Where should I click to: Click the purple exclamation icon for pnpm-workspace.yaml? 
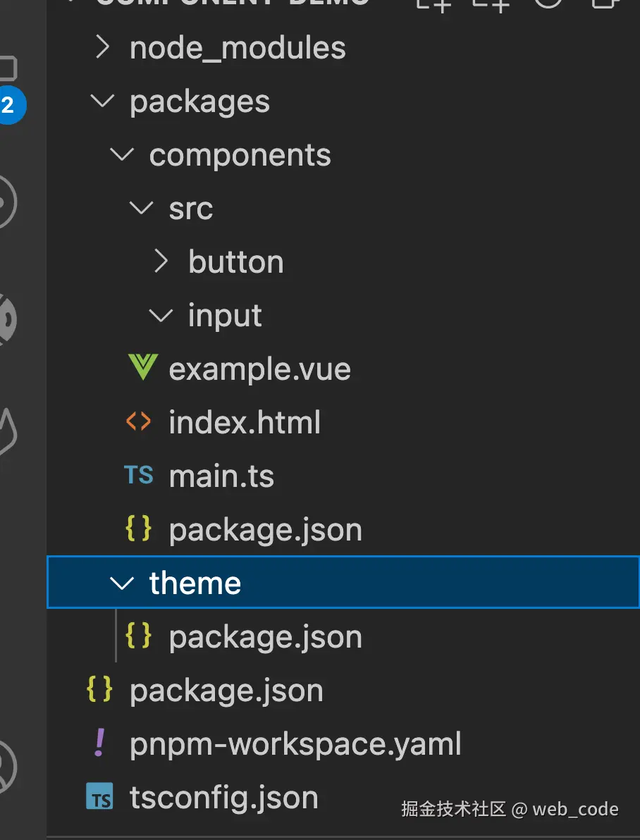pos(100,743)
